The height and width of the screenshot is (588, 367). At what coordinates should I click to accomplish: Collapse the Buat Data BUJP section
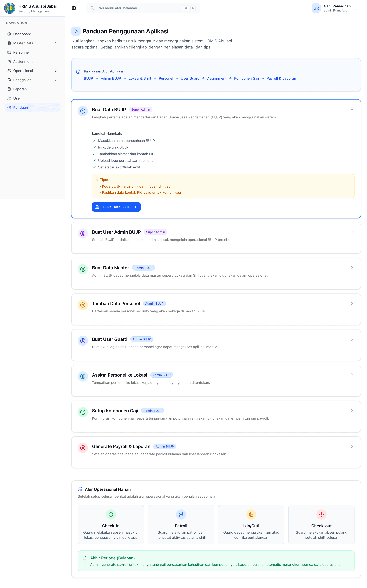352,110
